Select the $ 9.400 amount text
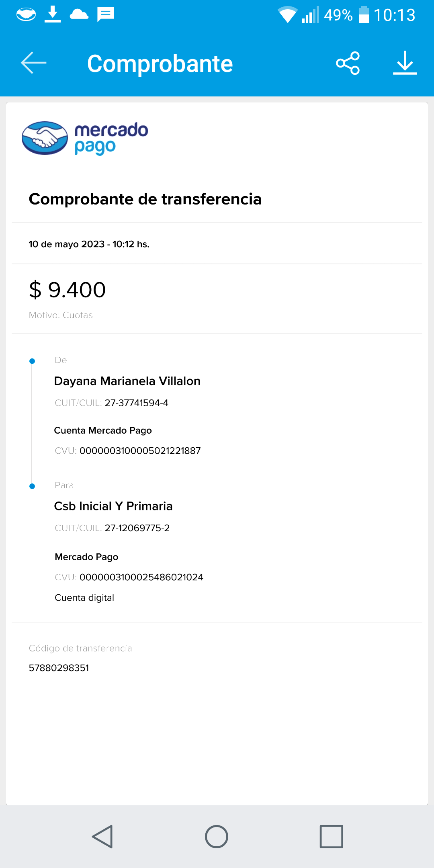The width and height of the screenshot is (434, 868). click(68, 290)
